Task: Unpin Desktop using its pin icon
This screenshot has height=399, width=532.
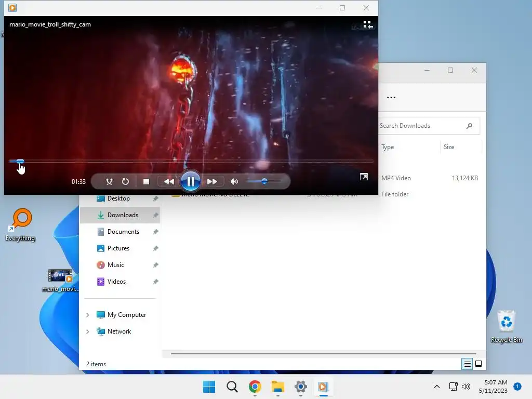Action: point(155,198)
